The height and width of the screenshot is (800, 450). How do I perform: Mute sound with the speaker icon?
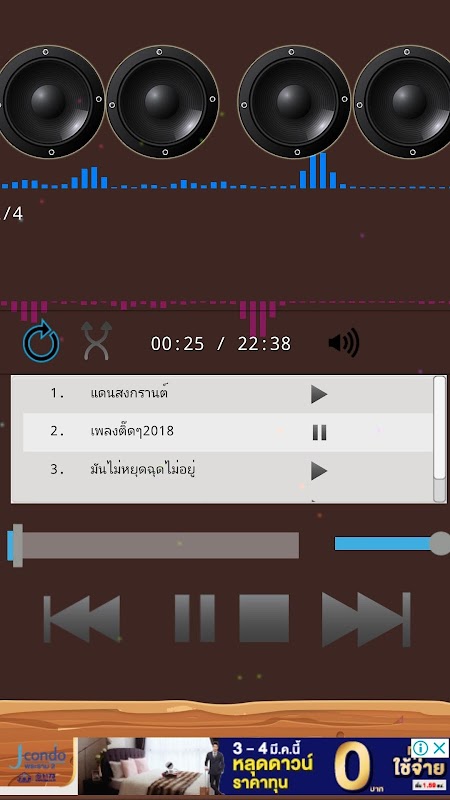click(x=344, y=342)
